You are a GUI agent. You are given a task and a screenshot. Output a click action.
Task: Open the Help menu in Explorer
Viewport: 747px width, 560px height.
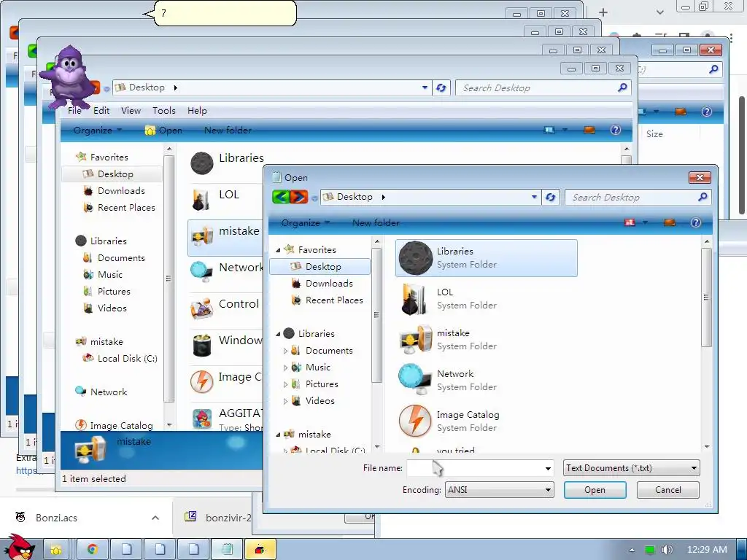click(197, 111)
